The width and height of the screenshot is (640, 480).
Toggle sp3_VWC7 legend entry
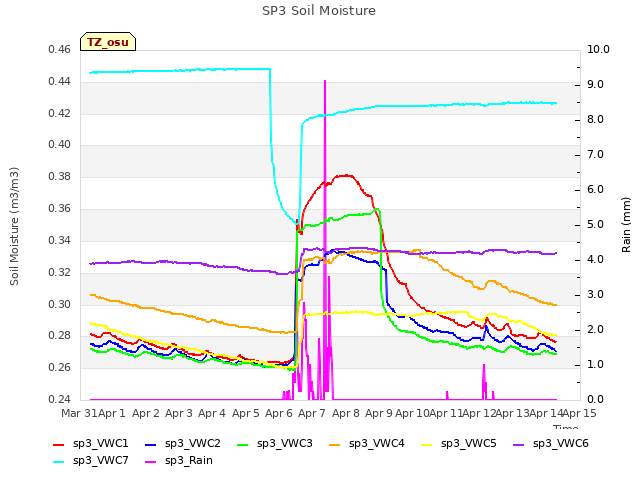[91, 461]
